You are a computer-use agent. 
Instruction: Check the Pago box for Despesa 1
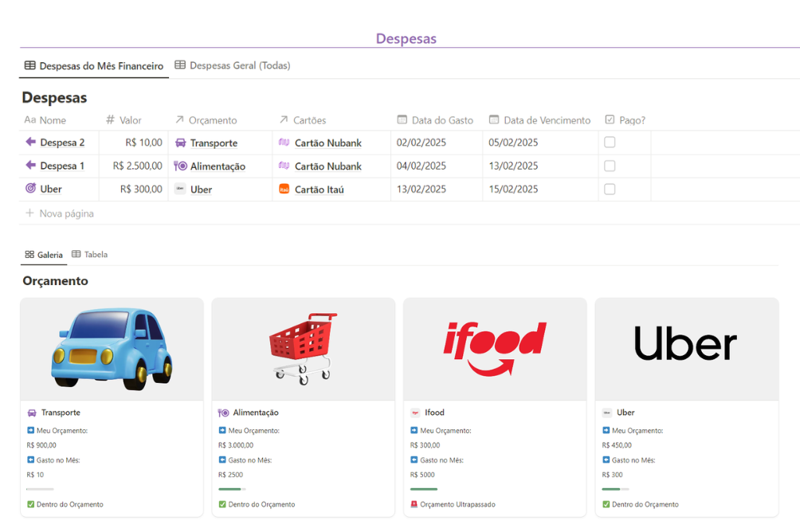pos(610,166)
